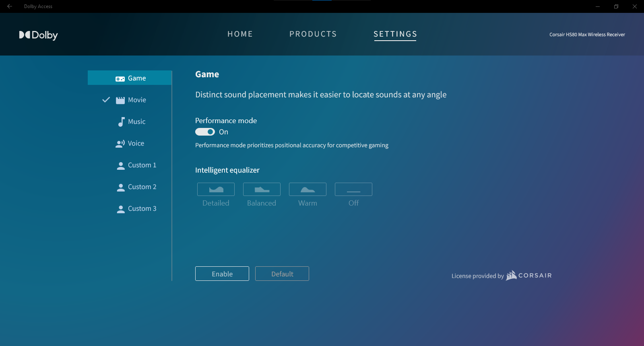Click the Off label under equalizer

pyautogui.click(x=353, y=203)
